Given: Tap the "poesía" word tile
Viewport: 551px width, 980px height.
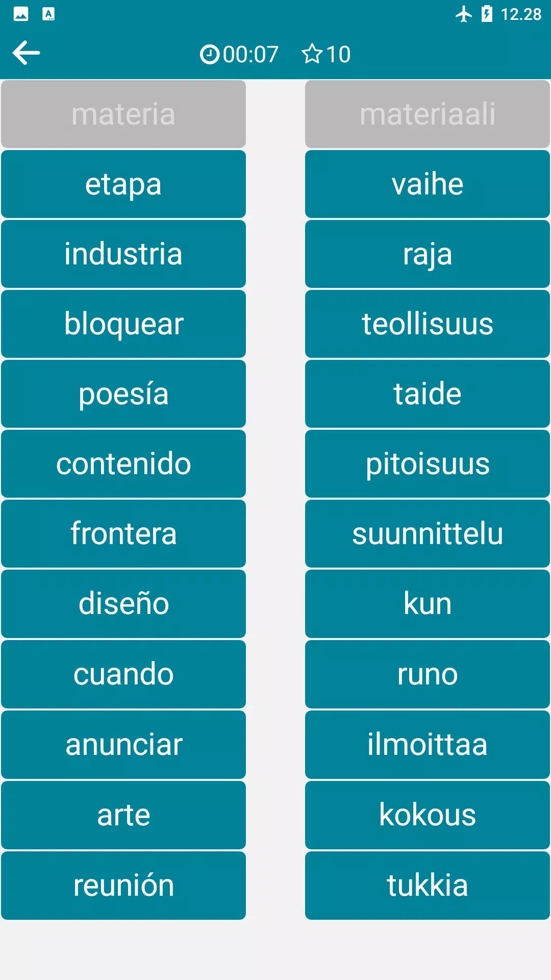Looking at the screenshot, I should (123, 394).
